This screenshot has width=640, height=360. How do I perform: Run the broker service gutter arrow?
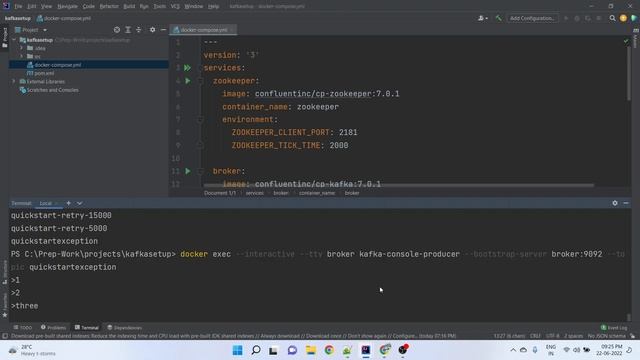coord(188,171)
